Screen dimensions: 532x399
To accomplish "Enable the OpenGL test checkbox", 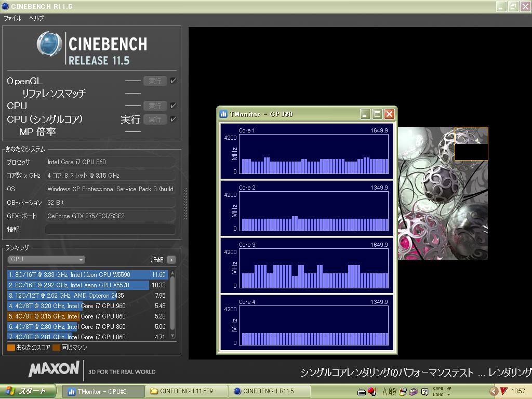I will pos(173,81).
